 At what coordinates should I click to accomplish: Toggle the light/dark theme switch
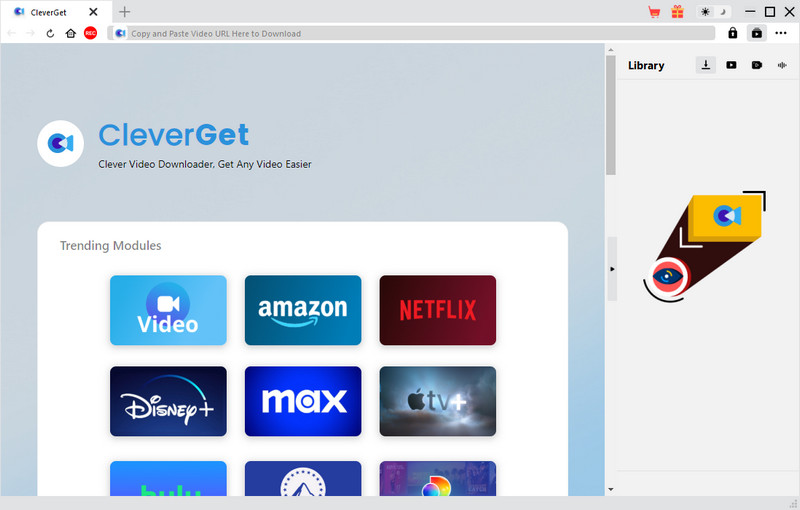[714, 12]
